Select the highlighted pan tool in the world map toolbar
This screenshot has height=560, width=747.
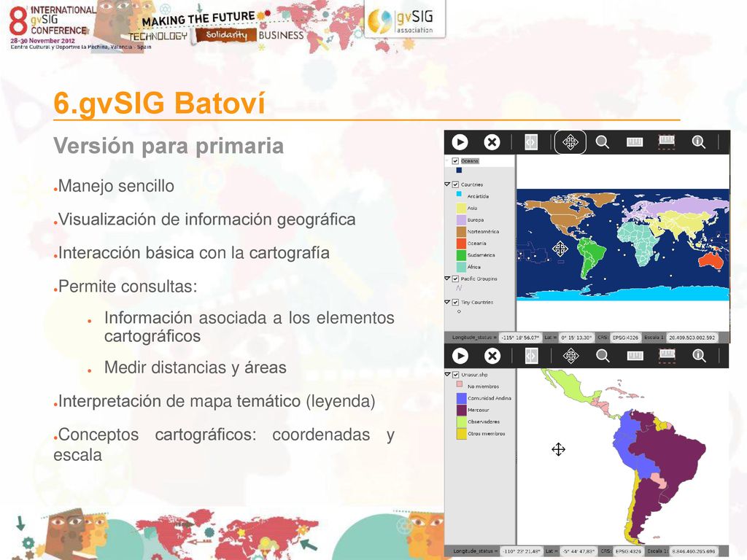(x=570, y=142)
